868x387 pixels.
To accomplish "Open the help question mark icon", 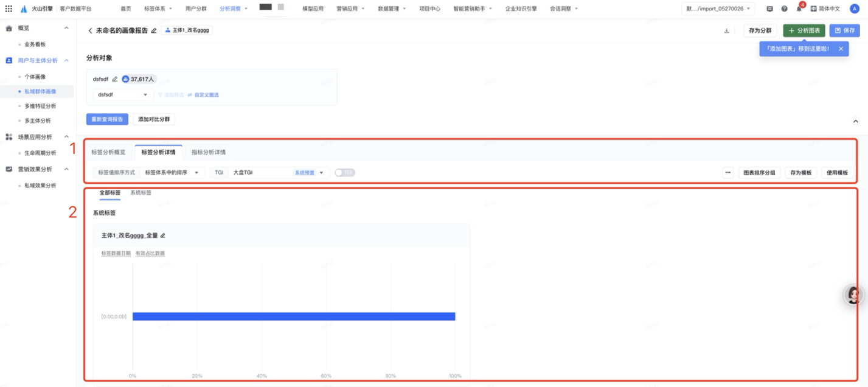I will click(x=784, y=9).
